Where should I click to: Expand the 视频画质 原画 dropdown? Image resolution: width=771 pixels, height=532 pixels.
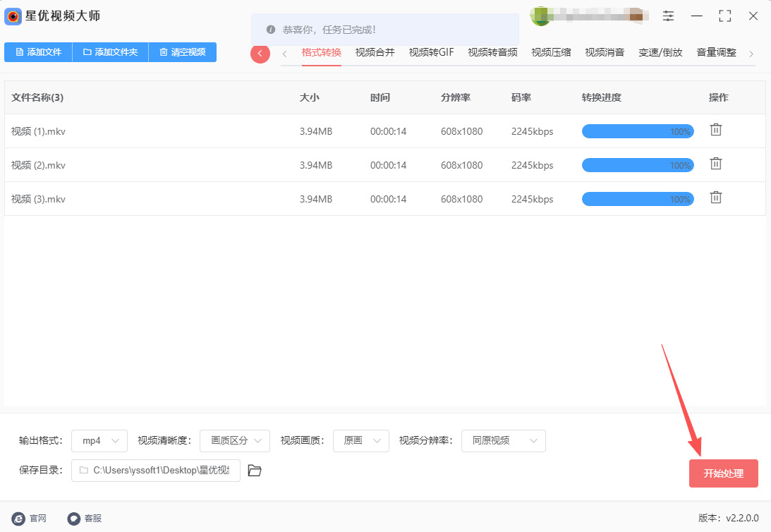pyautogui.click(x=361, y=441)
